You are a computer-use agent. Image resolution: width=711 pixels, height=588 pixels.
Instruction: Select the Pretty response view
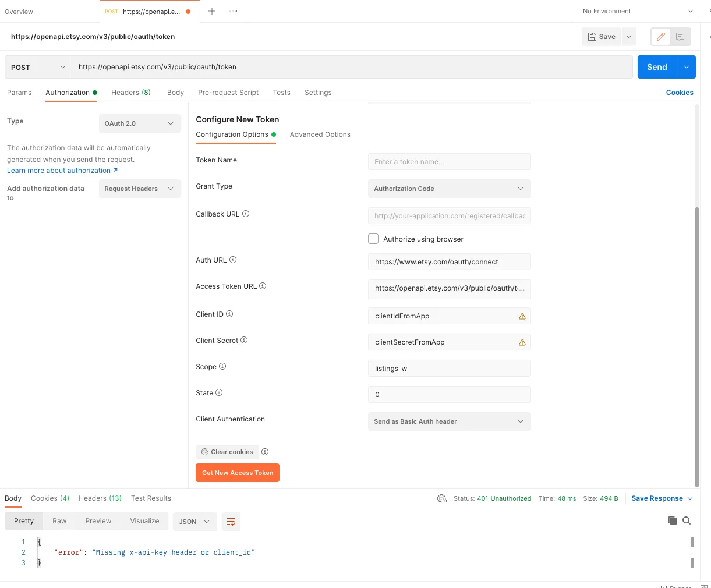(24, 521)
